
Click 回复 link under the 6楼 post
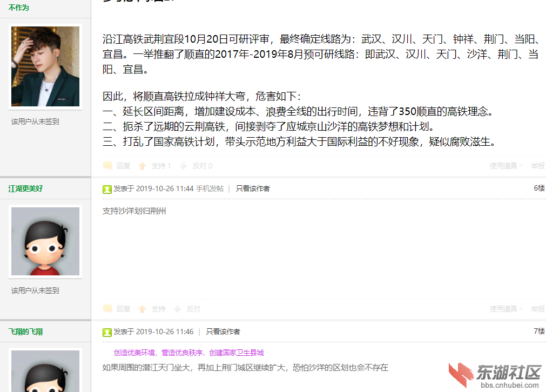[123, 309]
